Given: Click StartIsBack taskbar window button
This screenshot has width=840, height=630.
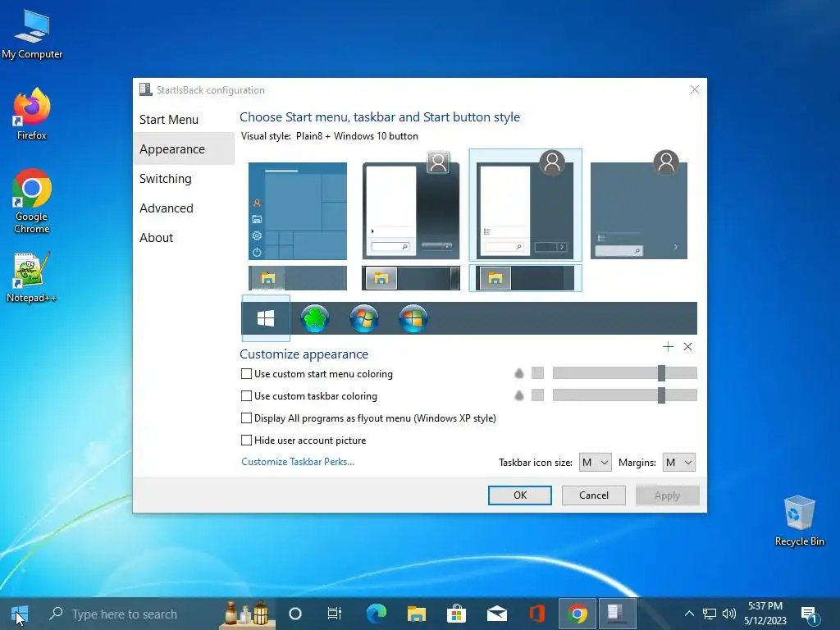Looking at the screenshot, I should (617, 614).
